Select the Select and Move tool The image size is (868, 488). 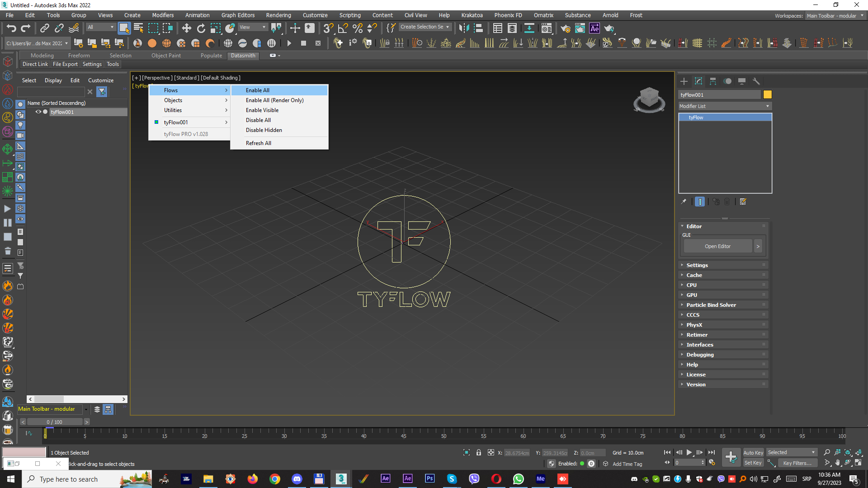click(186, 28)
